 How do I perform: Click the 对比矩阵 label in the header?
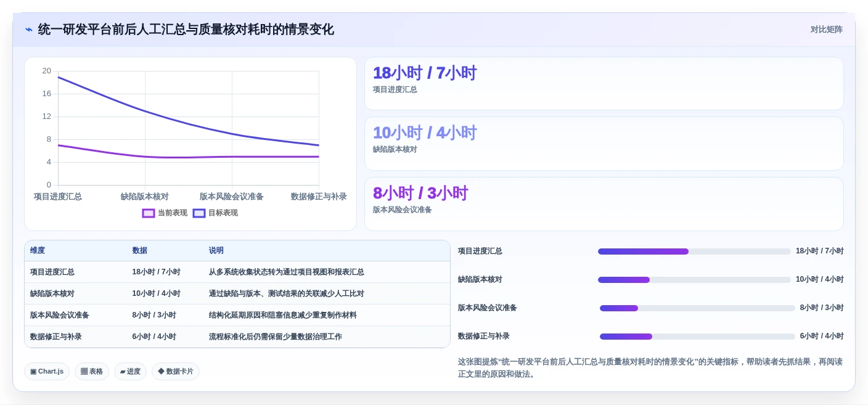[826, 30]
